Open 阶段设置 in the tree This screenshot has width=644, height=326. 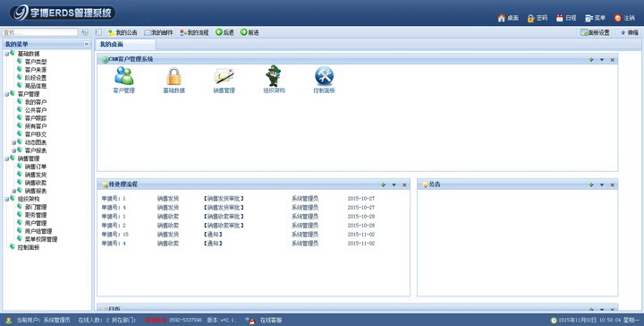pyautogui.click(x=35, y=78)
